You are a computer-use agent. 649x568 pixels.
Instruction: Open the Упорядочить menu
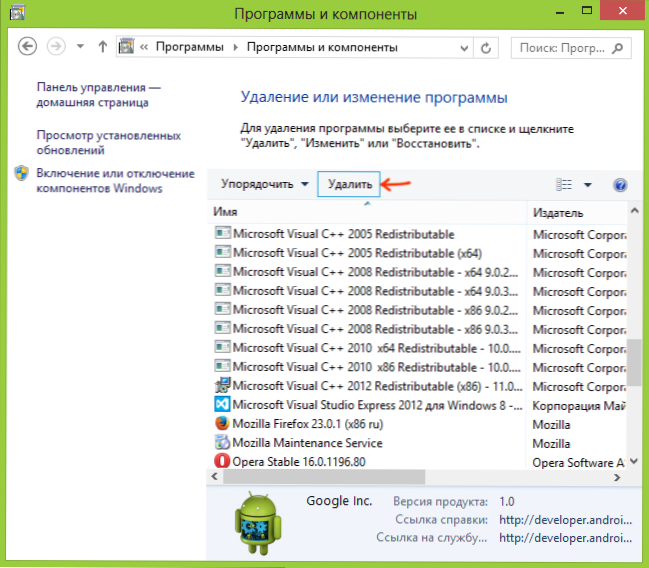tap(264, 184)
